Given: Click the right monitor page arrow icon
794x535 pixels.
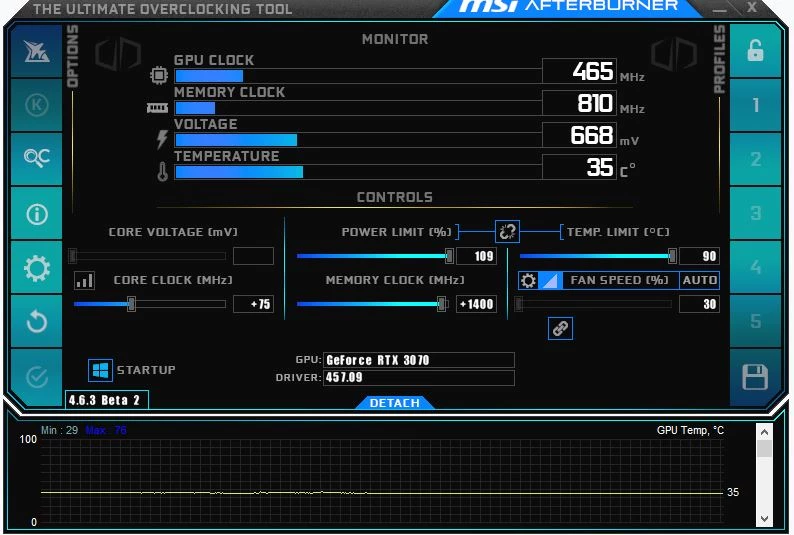Looking at the screenshot, I should [x=674, y=55].
